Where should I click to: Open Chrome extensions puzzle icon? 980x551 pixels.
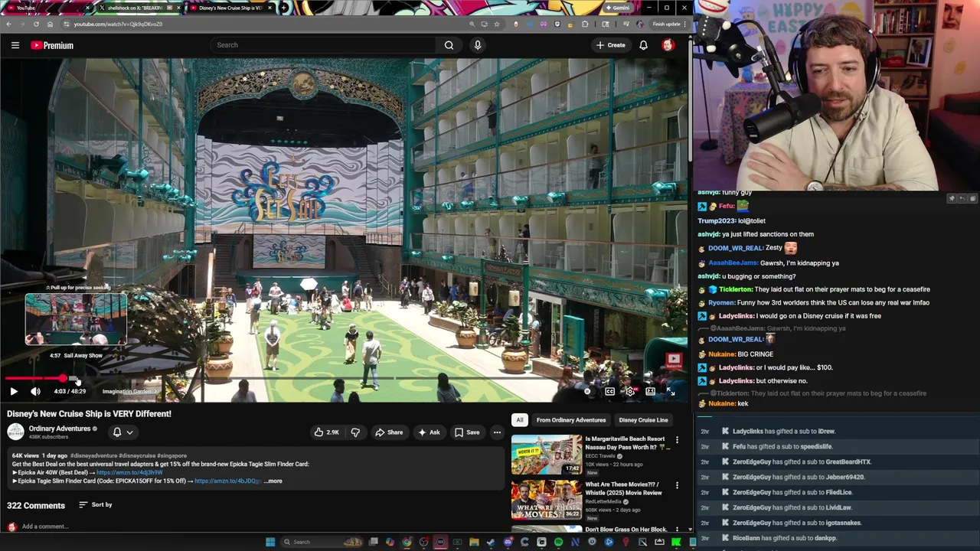[585, 24]
